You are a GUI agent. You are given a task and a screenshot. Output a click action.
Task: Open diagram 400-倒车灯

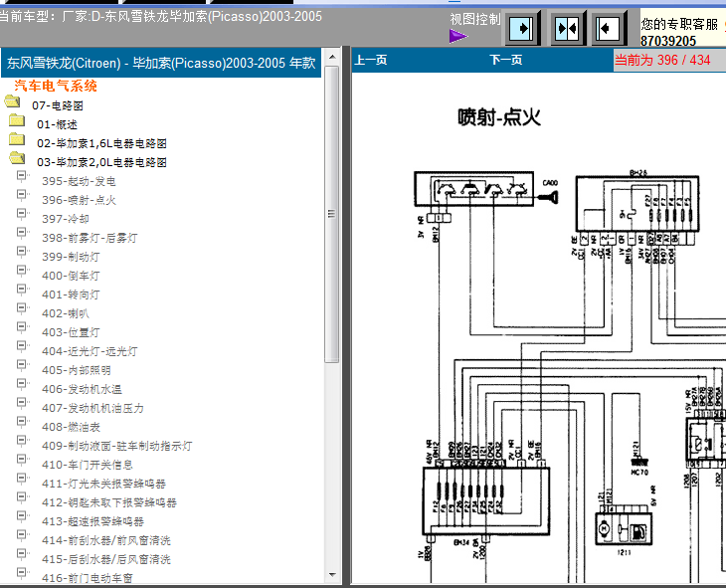[x=71, y=276]
